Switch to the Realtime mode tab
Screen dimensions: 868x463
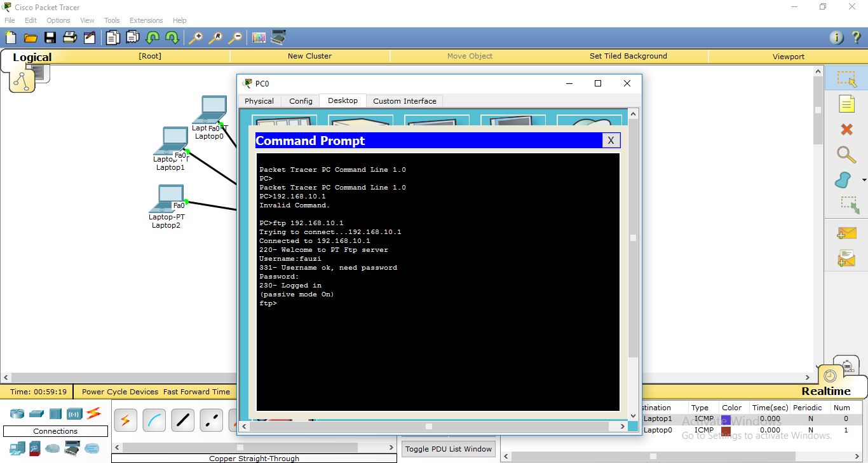pyautogui.click(x=825, y=391)
